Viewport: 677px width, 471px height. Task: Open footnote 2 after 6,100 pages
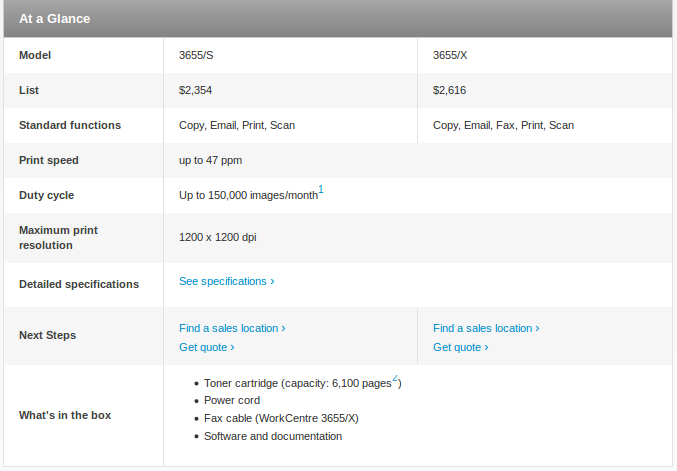click(x=395, y=378)
